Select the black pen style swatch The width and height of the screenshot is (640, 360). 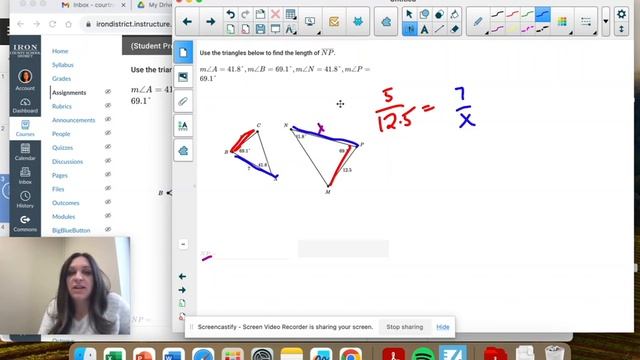click(497, 14)
